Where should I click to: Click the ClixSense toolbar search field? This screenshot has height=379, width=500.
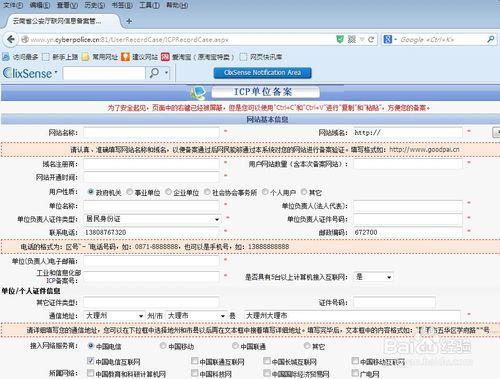[104, 73]
